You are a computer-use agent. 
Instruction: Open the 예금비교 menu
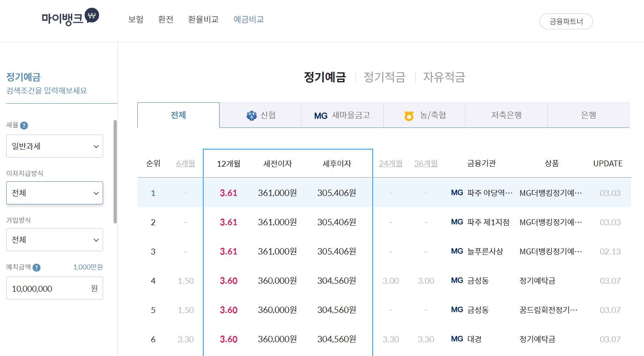249,19
